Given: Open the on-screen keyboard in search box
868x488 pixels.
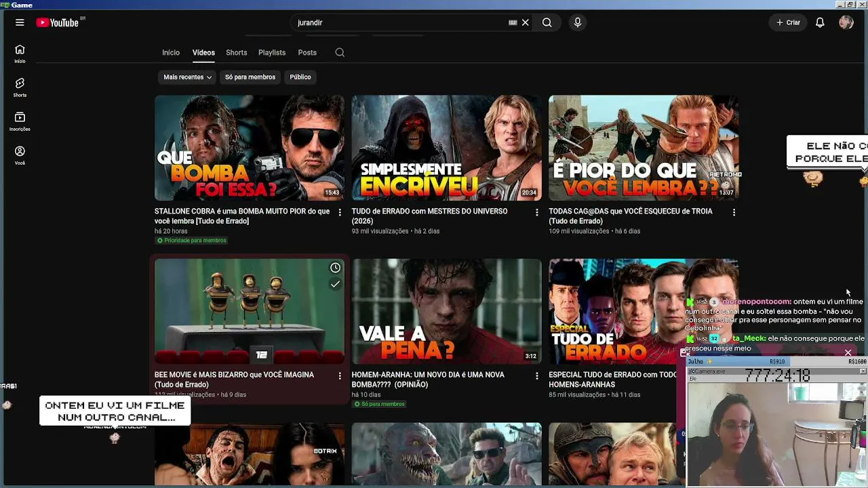Looking at the screenshot, I should (513, 22).
